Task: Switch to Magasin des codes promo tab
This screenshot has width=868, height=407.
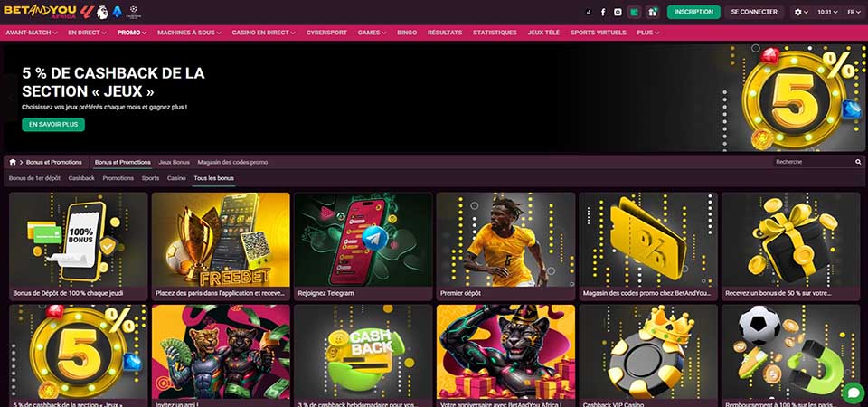Action: click(232, 162)
